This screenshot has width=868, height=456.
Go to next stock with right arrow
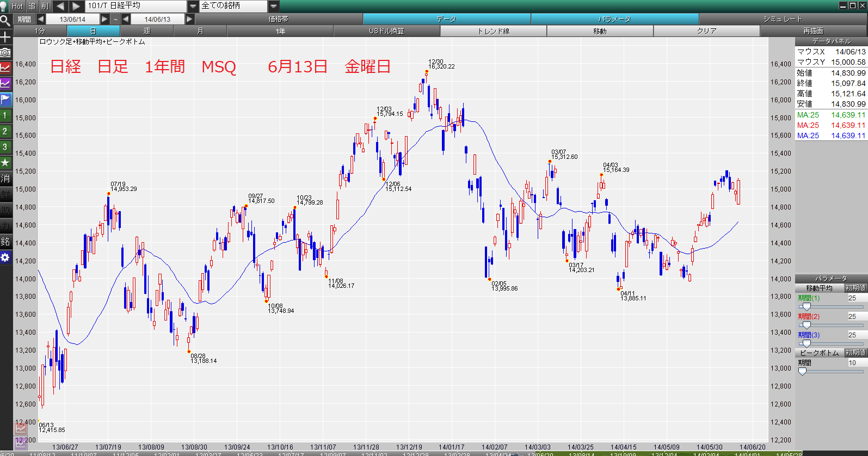(76, 6)
